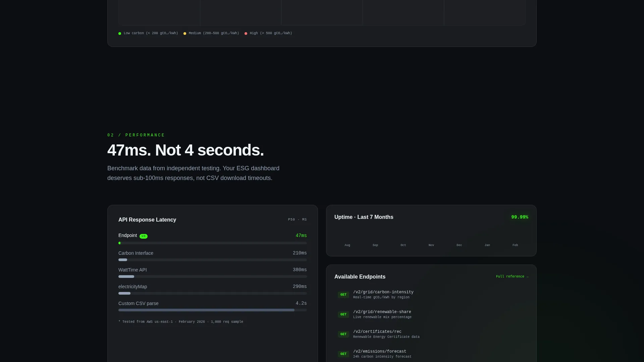This screenshot has height=362, width=644.
Task: Click the 380ms WattTime value
Action: pyautogui.click(x=300, y=270)
